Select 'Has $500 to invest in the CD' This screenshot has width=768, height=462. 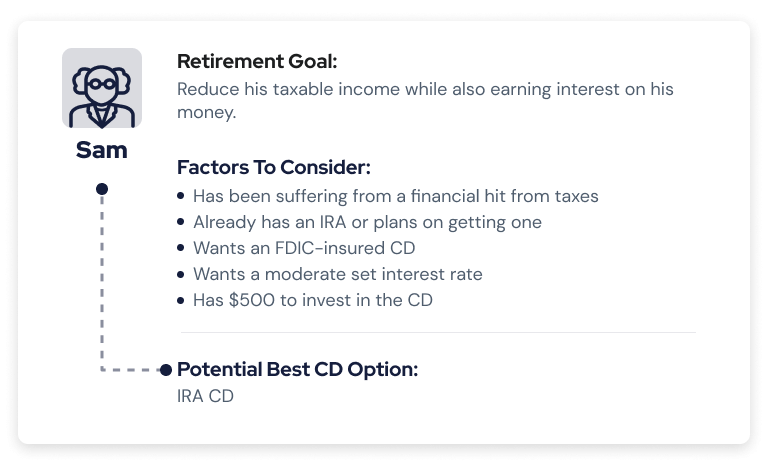(313, 300)
